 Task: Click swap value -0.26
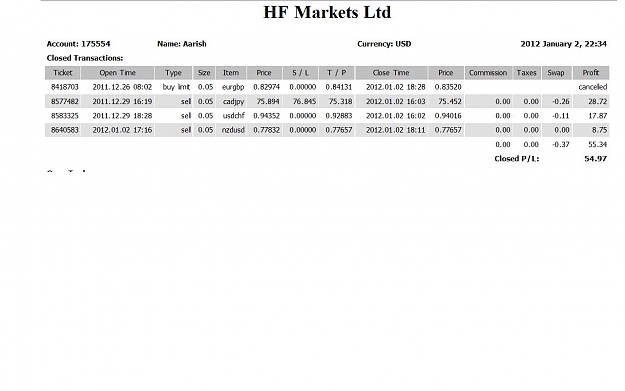[561, 101]
